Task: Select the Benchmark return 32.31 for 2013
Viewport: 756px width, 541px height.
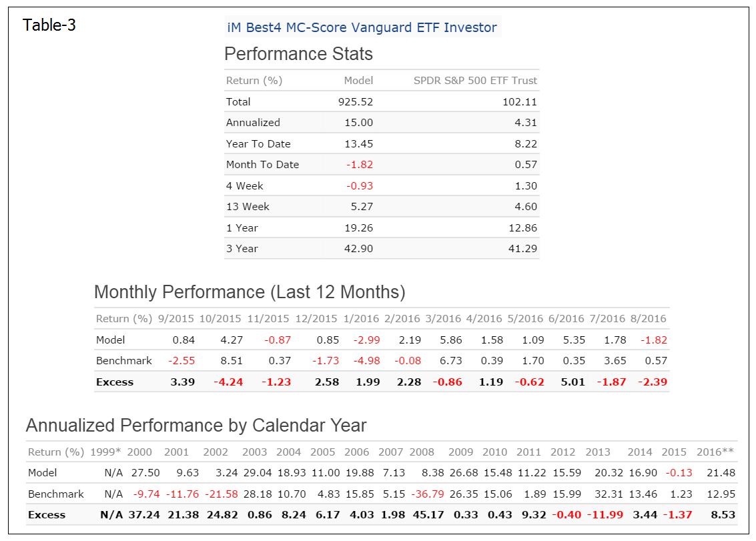Action: pos(609,494)
